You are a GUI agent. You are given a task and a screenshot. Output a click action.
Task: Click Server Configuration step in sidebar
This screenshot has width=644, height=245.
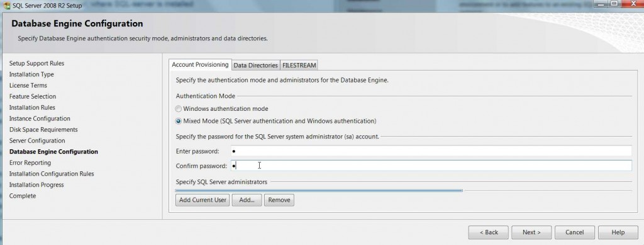pyautogui.click(x=37, y=140)
